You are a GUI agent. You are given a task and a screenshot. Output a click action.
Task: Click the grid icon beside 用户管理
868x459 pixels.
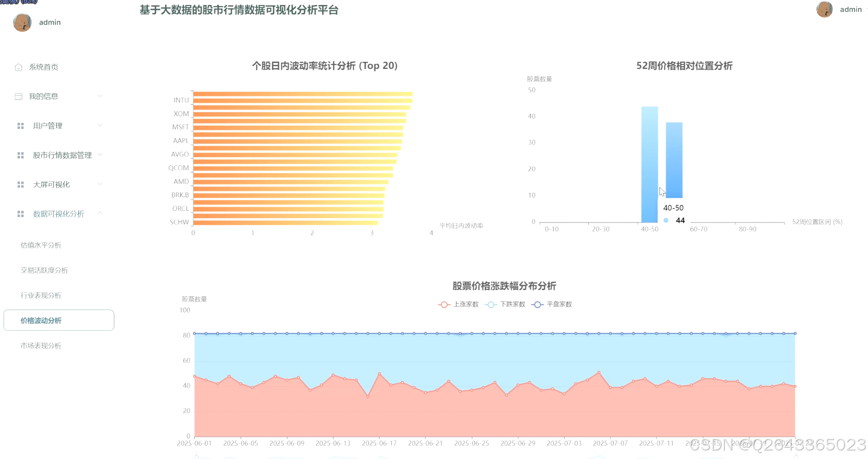tap(21, 126)
